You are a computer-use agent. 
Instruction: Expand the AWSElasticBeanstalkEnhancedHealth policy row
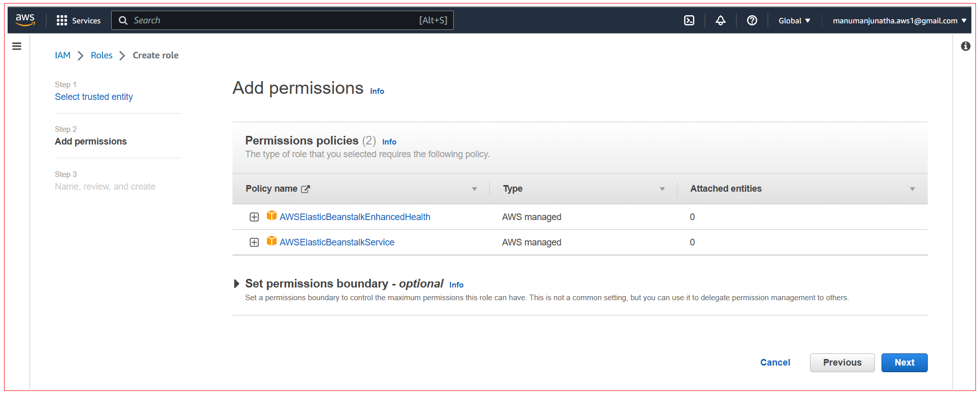254,217
